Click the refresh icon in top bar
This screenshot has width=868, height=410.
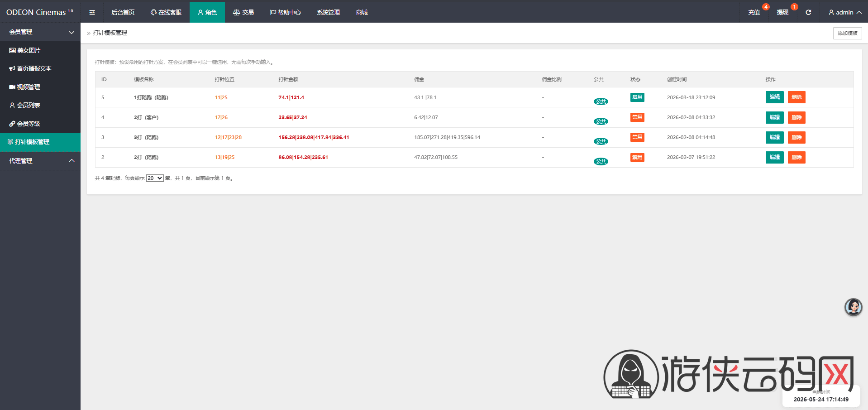coord(808,12)
